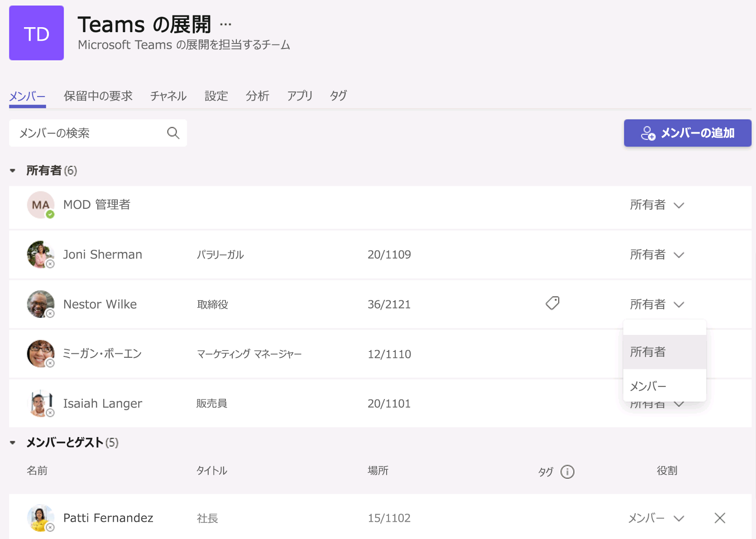Open role dropdown for MOD 管理者
Viewport: 756px width, 539px height.
(x=657, y=205)
